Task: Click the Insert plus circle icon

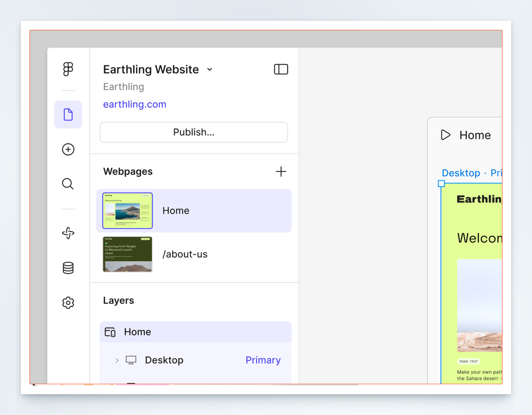Action: pos(68,149)
